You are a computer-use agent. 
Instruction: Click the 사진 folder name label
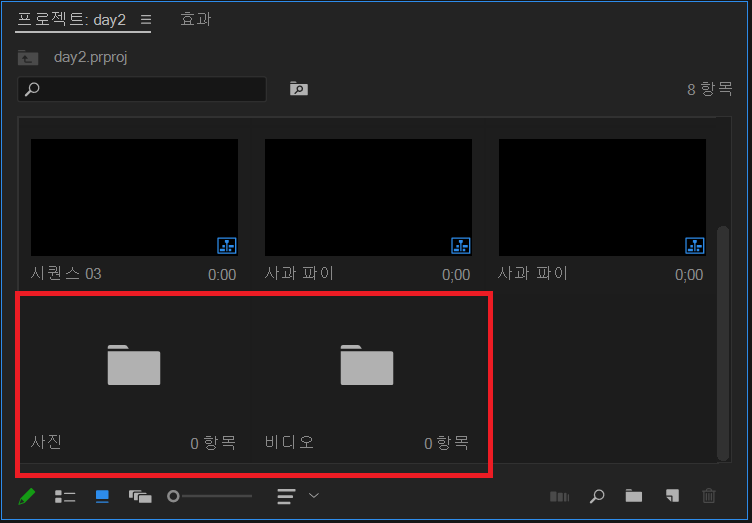[x=46, y=442]
